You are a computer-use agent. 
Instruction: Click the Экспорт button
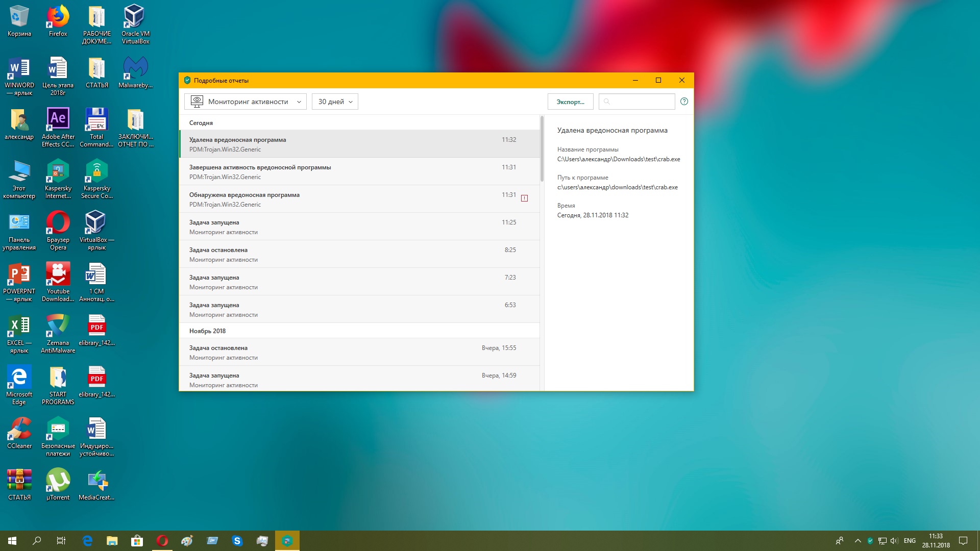click(x=570, y=102)
